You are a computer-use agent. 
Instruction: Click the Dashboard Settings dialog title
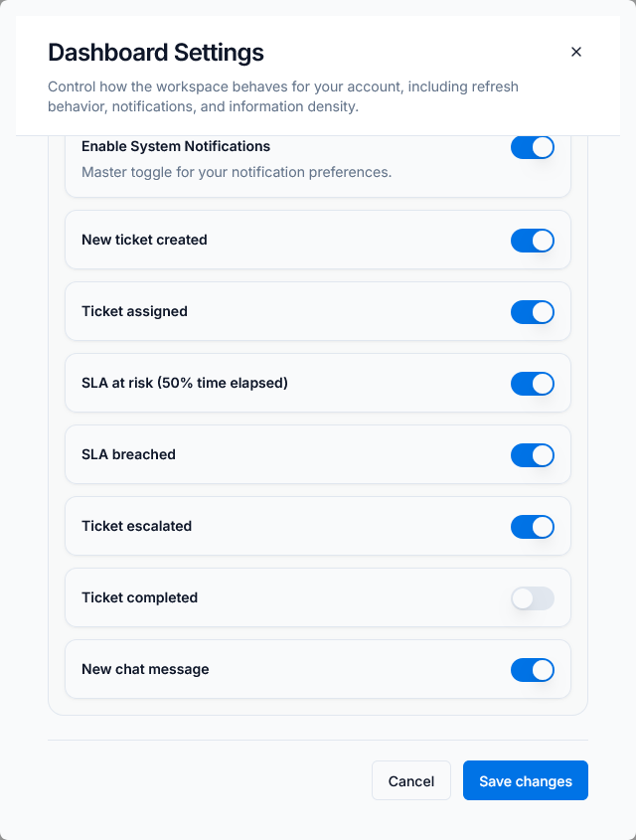[155, 52]
